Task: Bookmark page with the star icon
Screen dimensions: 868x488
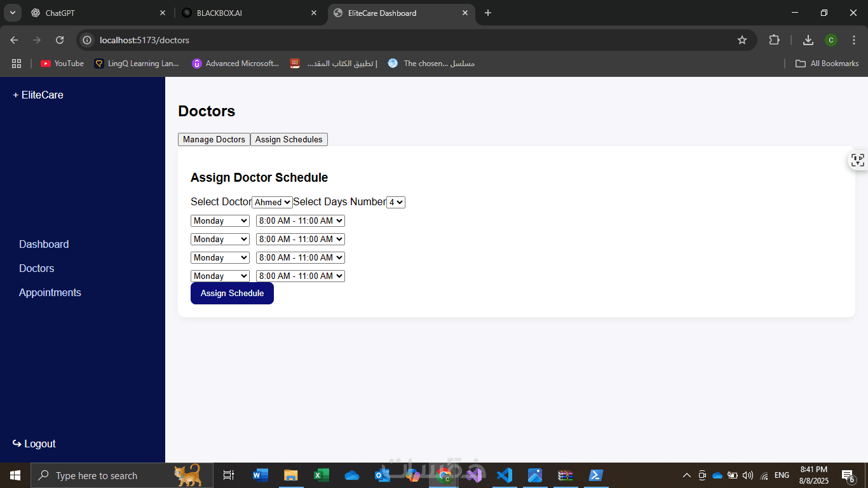Action: tap(742, 40)
